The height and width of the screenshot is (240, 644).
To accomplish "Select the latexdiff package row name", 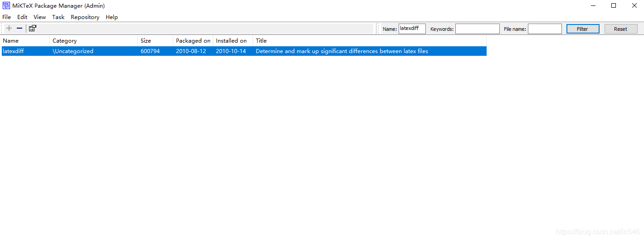I will [x=13, y=51].
